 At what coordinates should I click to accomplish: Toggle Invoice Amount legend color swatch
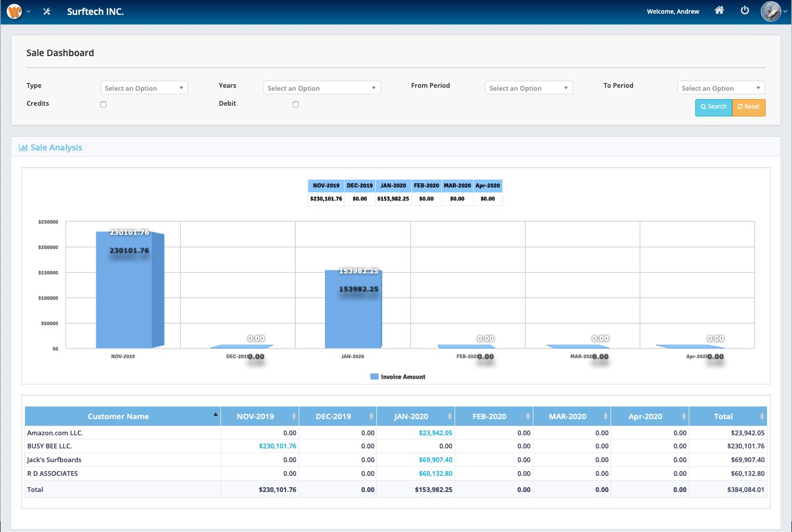374,377
